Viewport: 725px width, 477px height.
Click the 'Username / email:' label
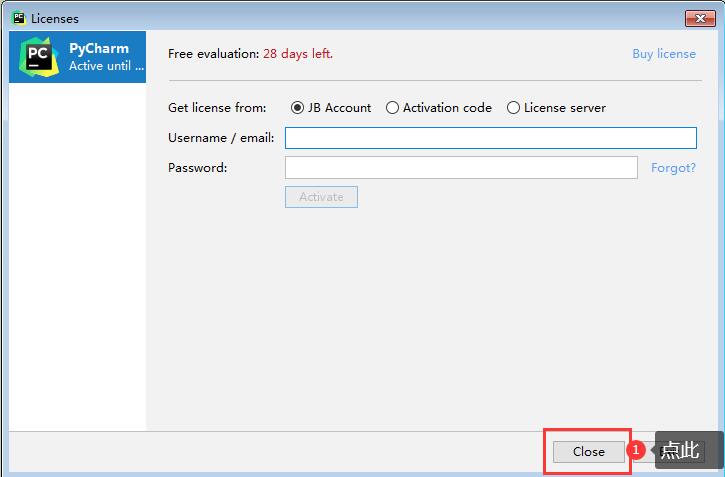pos(221,138)
